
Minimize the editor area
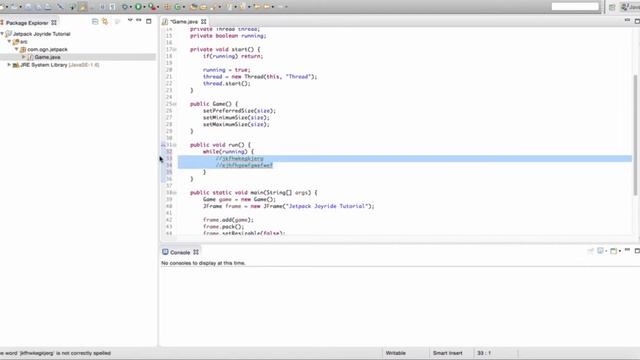(x=627, y=20)
